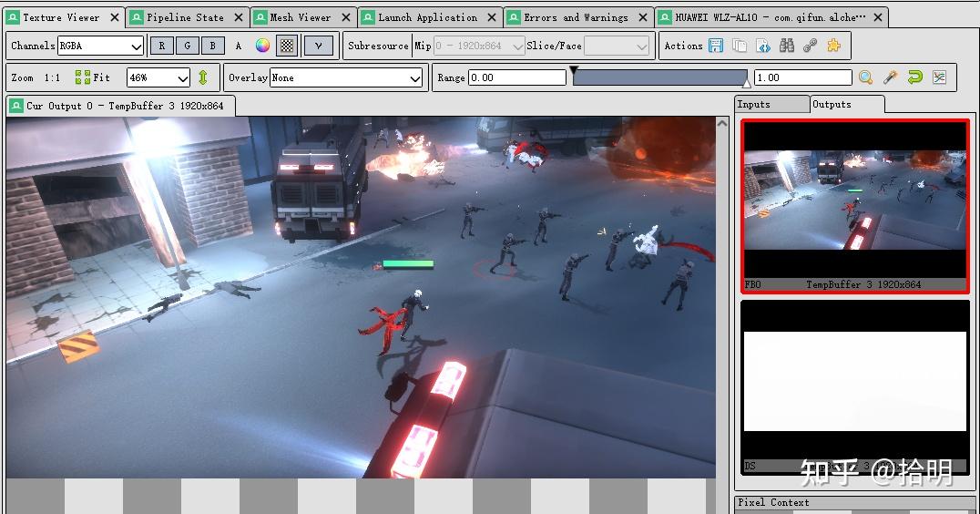Flip texture vertically with green arrows icon
Image resolution: width=980 pixels, height=514 pixels.
click(x=203, y=77)
